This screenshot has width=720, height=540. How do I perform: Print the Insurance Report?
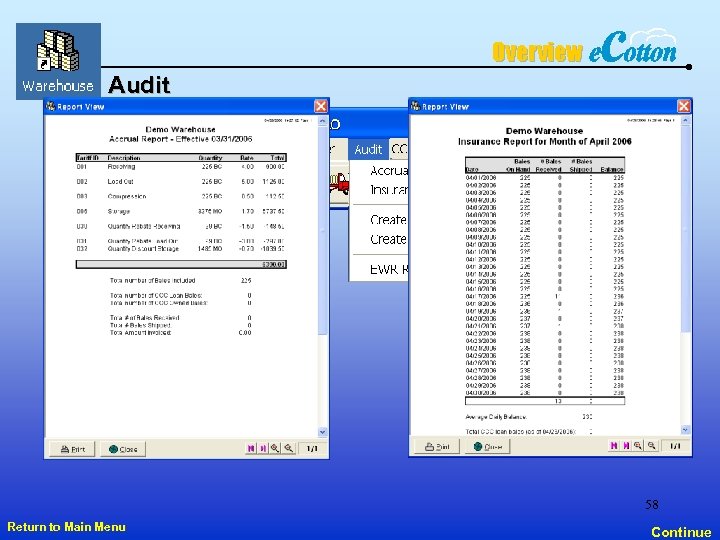[x=436, y=446]
